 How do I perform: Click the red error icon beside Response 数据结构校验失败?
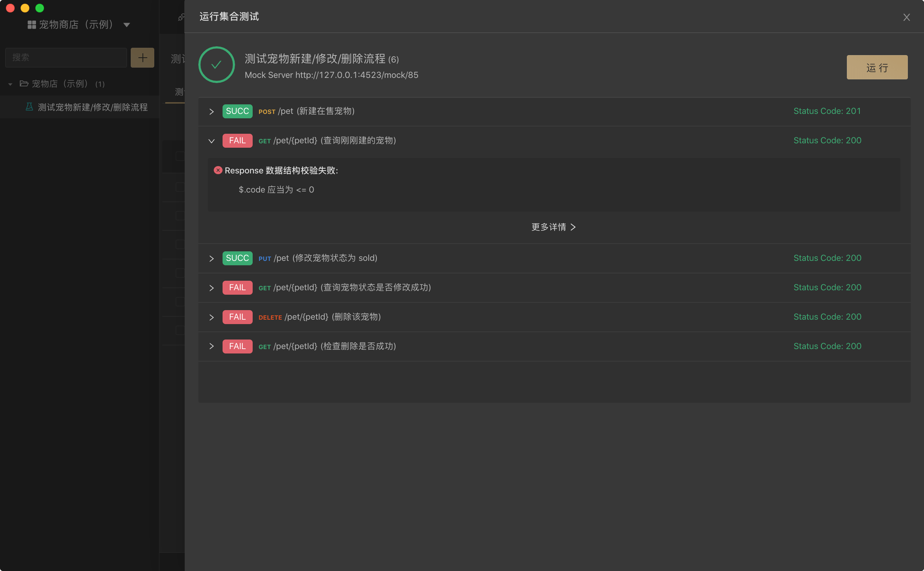[x=218, y=170]
